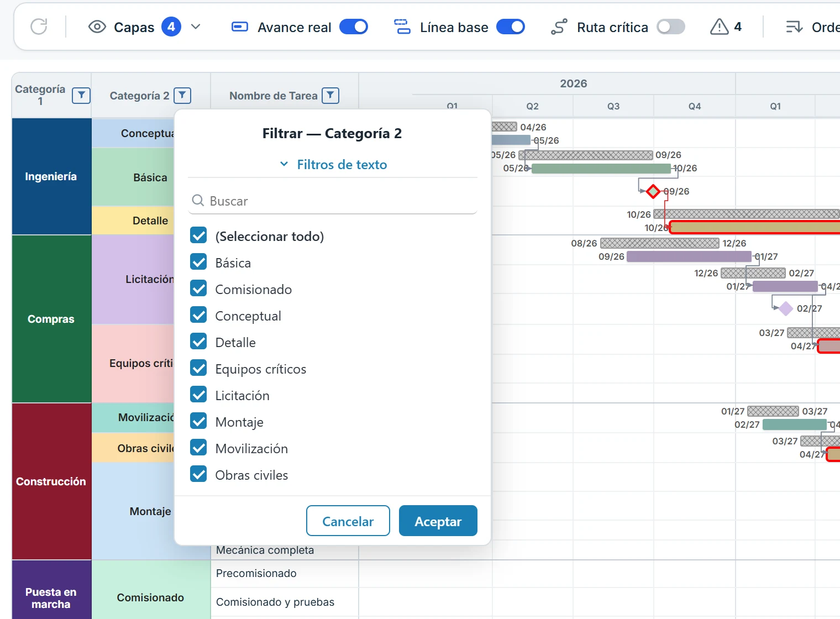Select the Compras category cell
This screenshot has width=840, height=619.
tap(51, 319)
